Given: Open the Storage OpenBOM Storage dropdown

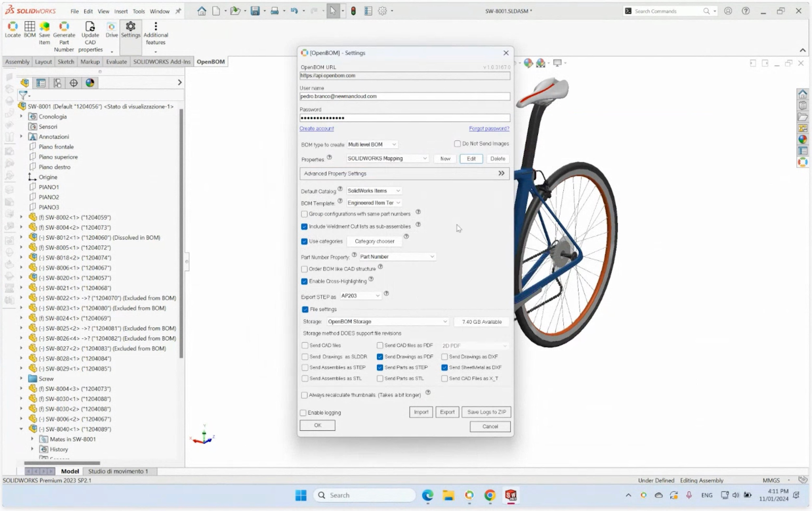Looking at the screenshot, I should click(388, 322).
